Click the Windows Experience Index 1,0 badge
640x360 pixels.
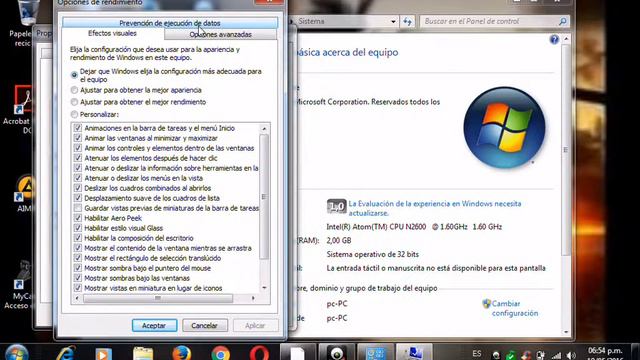pos(336,207)
